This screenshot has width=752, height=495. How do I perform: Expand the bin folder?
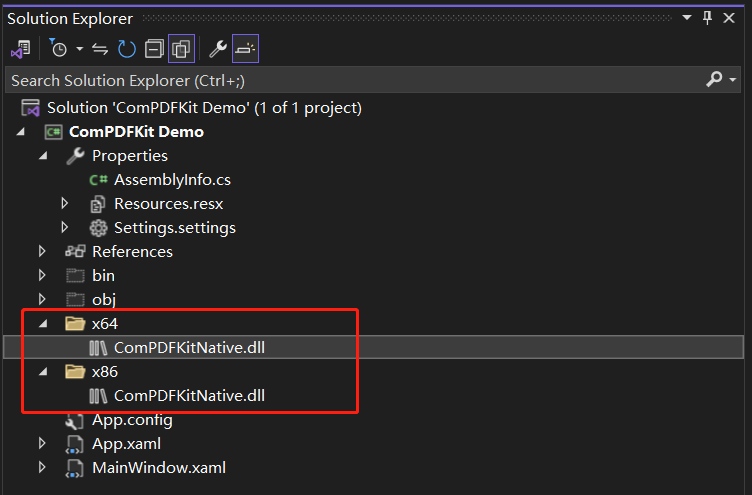pyautogui.click(x=42, y=275)
